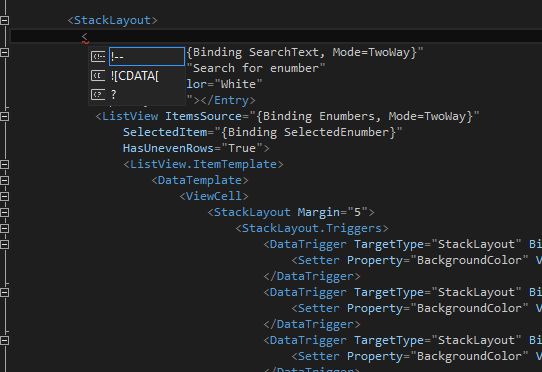Click the ListView.ItemTemplate tag text
This screenshot has height=372, width=542.
point(203,164)
